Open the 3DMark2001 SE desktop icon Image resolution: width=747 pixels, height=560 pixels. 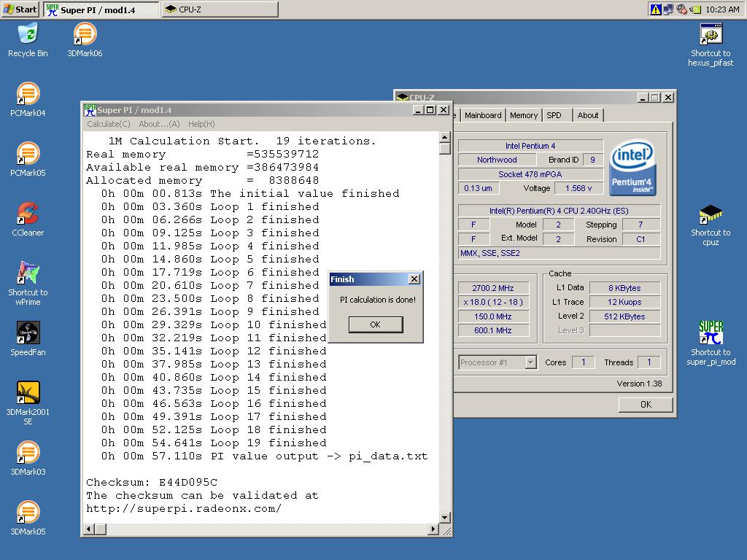(28, 403)
